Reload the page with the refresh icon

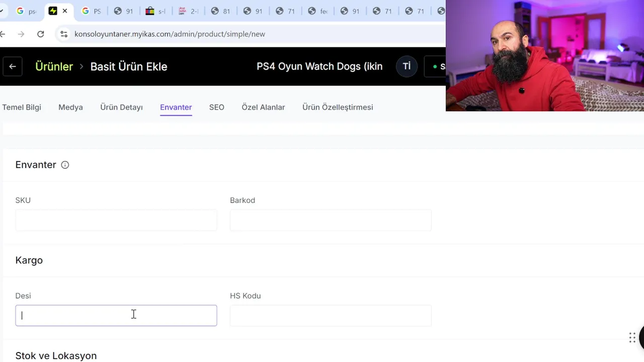coord(41,34)
